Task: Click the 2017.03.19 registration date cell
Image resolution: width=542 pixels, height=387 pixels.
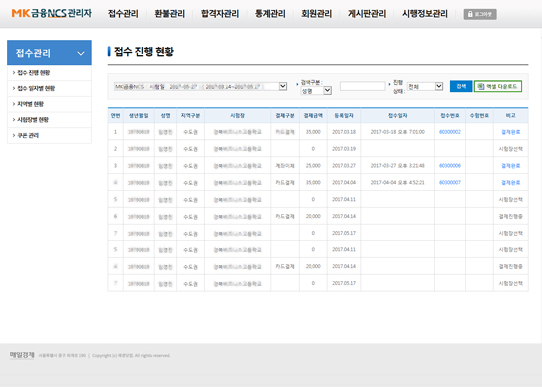Action: pos(344,149)
